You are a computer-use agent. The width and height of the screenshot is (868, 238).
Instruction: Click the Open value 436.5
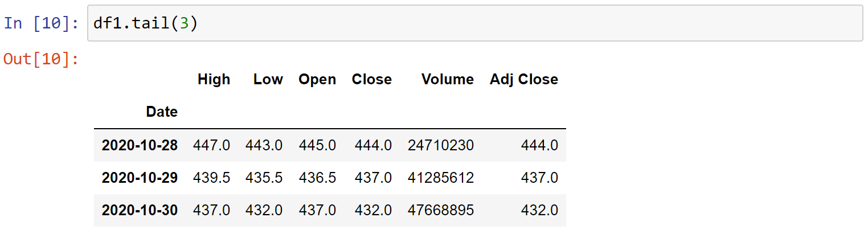[317, 178]
